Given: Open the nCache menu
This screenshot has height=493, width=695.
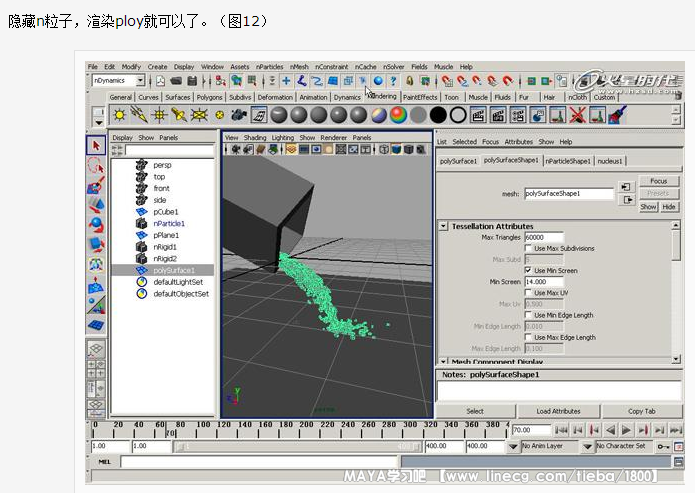Looking at the screenshot, I should tap(365, 67).
